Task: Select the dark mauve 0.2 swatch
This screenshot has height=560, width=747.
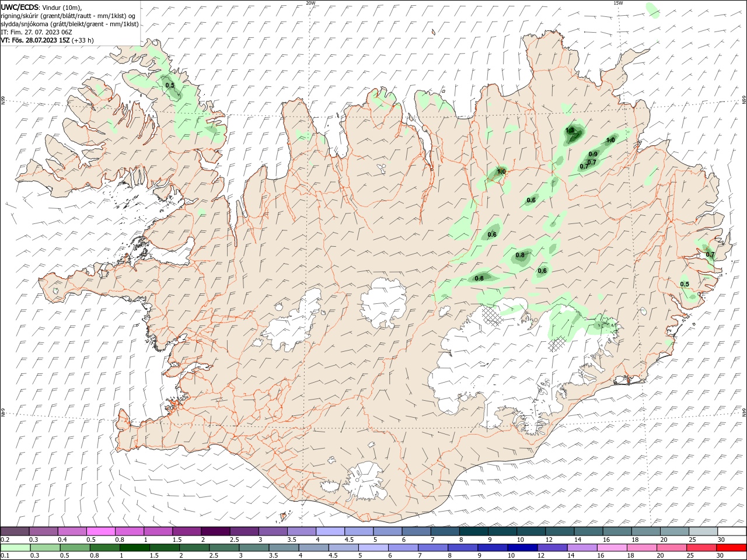Action: pos(15,531)
